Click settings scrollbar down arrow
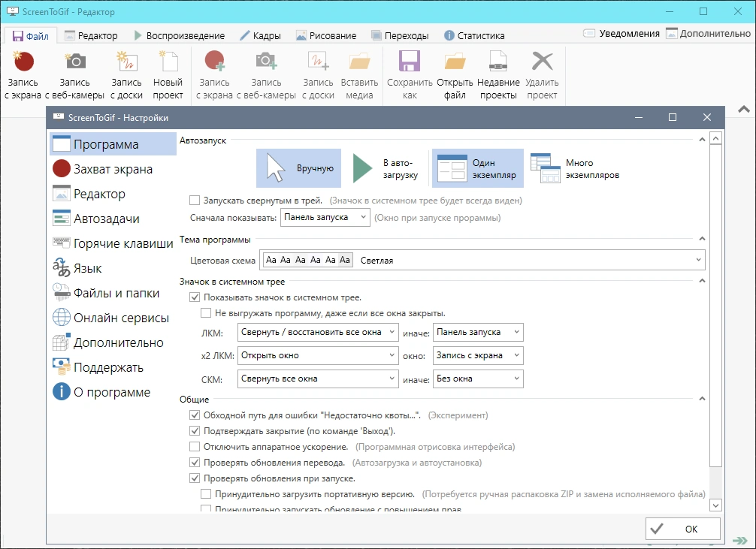The image size is (756, 549). tap(716, 505)
